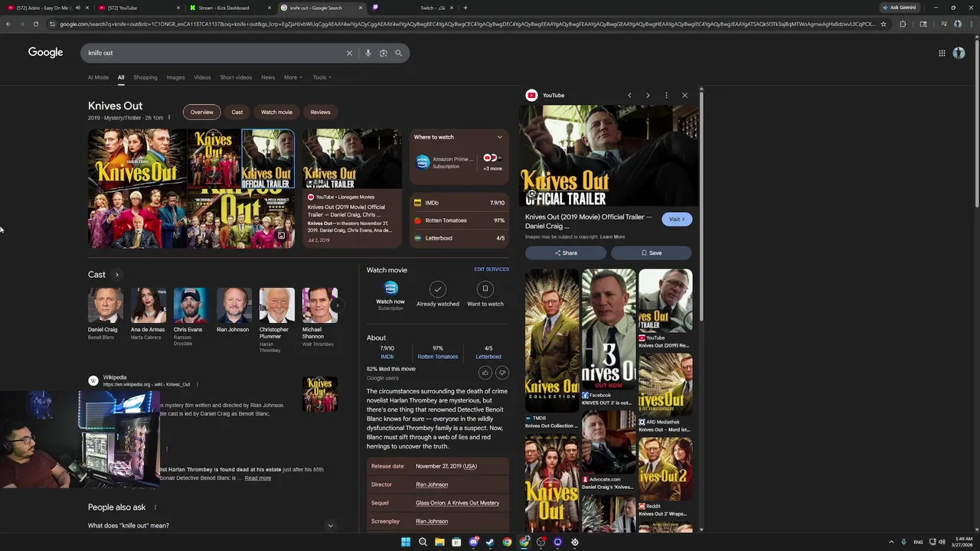Click inside the Google search input field
This screenshot has height=551, width=980.
pyautogui.click(x=214, y=53)
